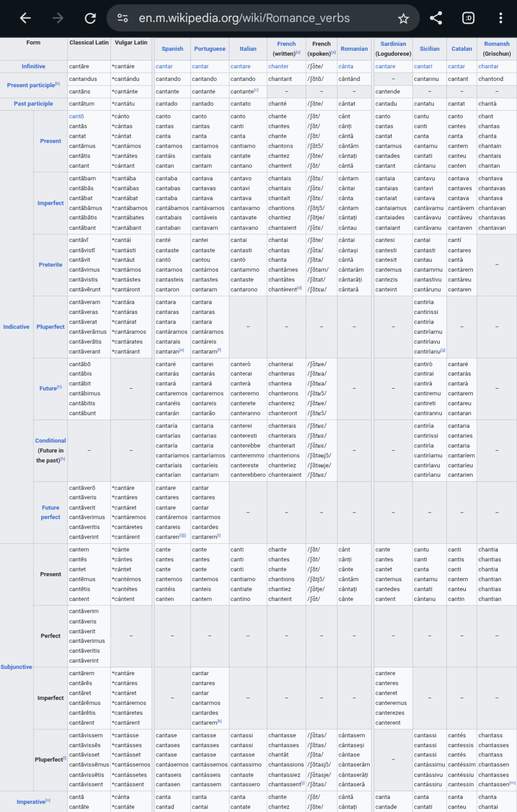517x812 pixels.
Task: Open the Preterite tense link
Action: click(50, 265)
